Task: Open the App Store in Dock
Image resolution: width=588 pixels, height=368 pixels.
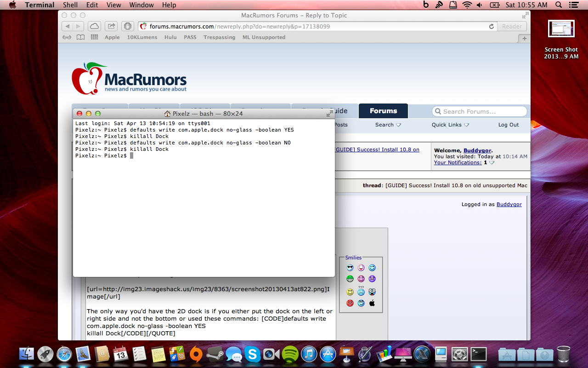Action: point(328,354)
